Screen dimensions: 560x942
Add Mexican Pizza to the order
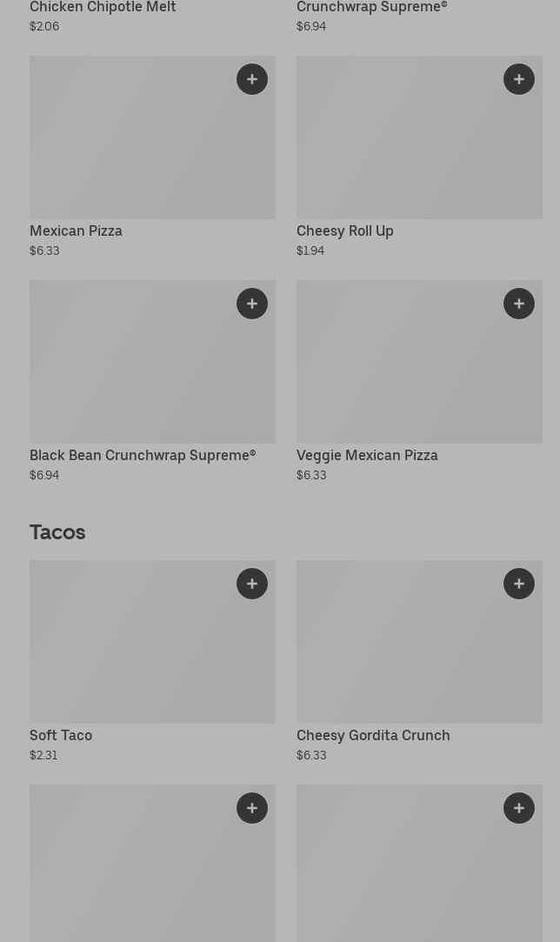pos(252,79)
